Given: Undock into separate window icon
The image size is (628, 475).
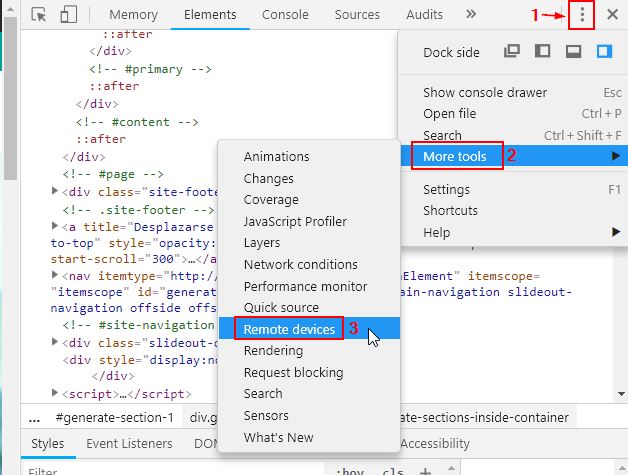Looking at the screenshot, I should pos(511,52).
